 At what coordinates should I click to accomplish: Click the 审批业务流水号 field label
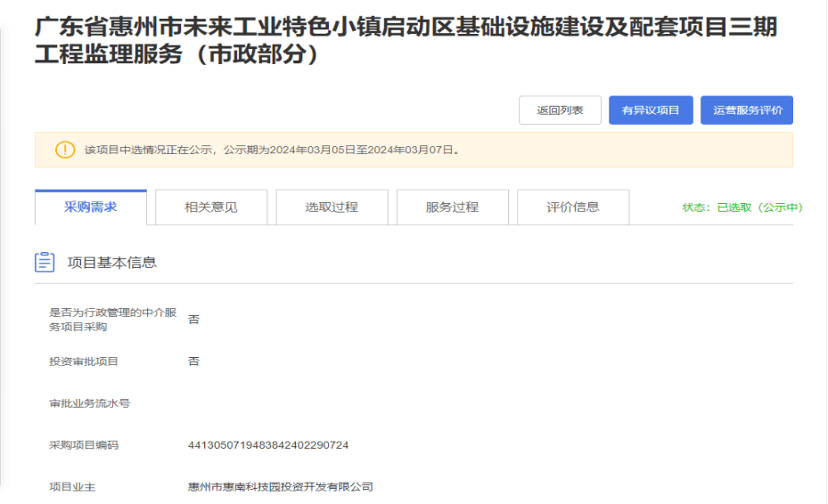(89, 403)
